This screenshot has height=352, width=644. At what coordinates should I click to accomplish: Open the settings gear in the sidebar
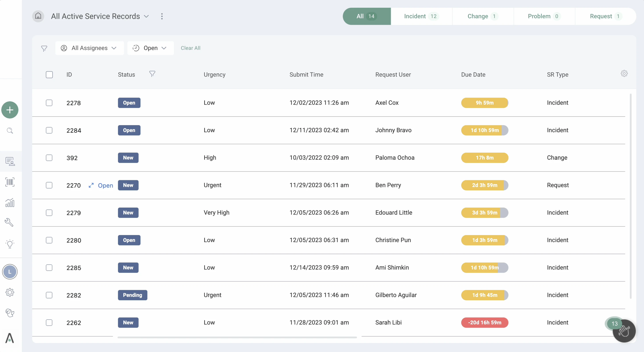pos(10,292)
